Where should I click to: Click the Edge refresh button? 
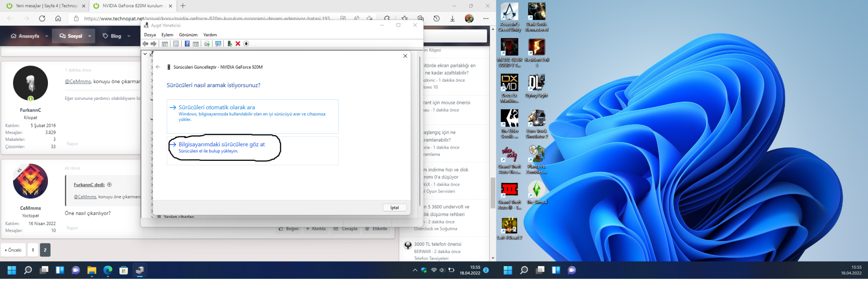click(x=42, y=19)
